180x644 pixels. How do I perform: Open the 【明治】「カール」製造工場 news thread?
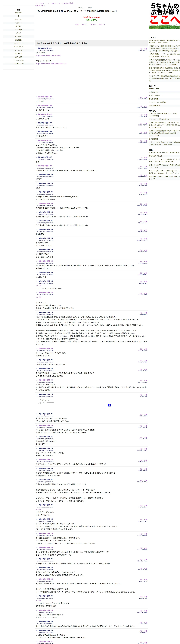click(165, 55)
